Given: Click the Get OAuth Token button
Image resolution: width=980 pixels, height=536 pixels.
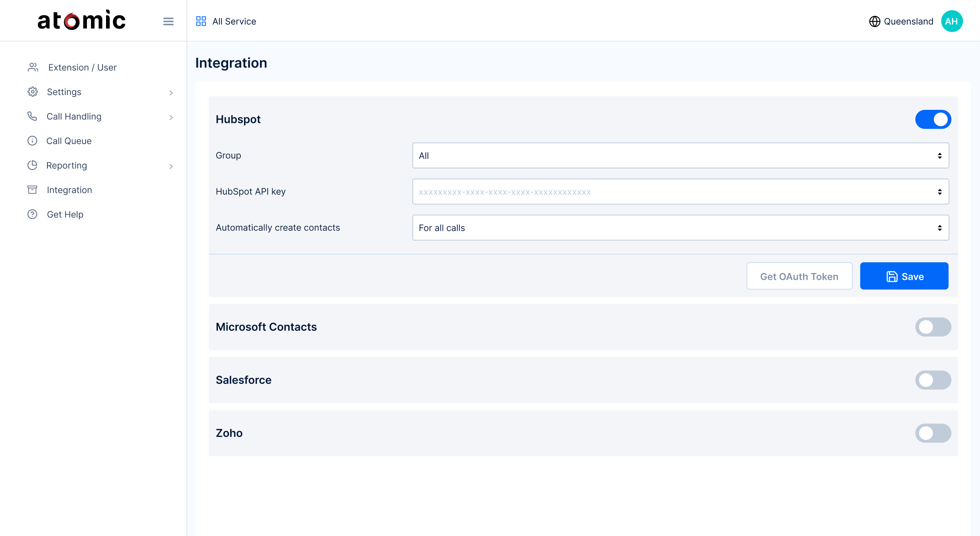Looking at the screenshot, I should (799, 276).
